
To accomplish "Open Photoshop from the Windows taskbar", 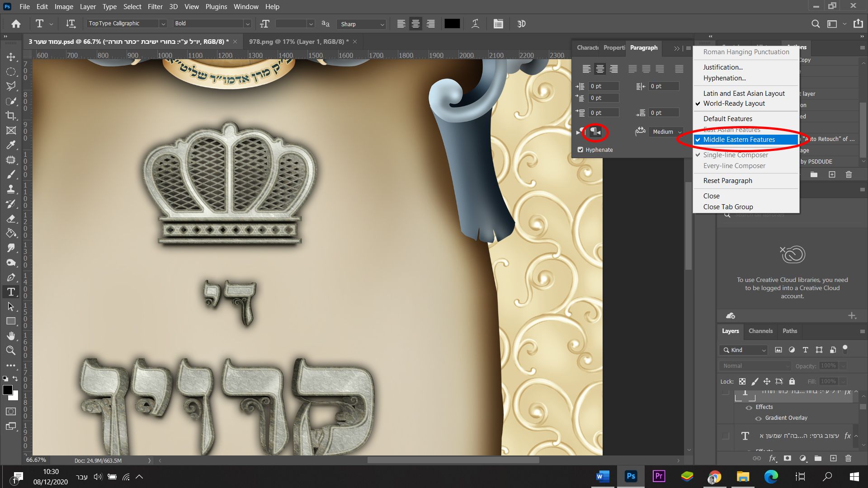I will [631, 476].
